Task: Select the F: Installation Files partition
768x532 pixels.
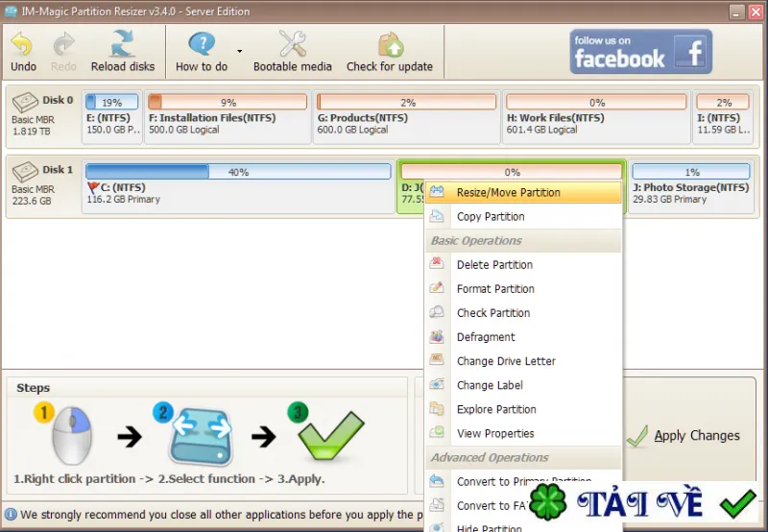Action: tap(228, 116)
